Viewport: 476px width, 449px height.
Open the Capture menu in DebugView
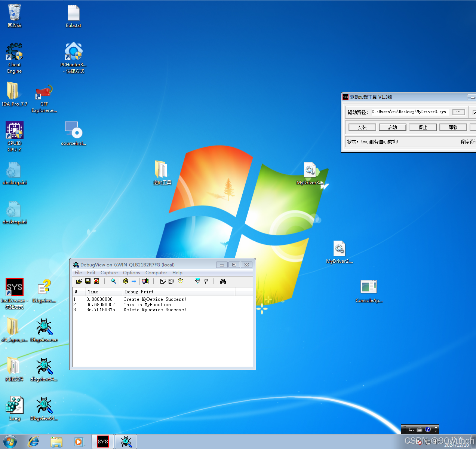coord(109,273)
